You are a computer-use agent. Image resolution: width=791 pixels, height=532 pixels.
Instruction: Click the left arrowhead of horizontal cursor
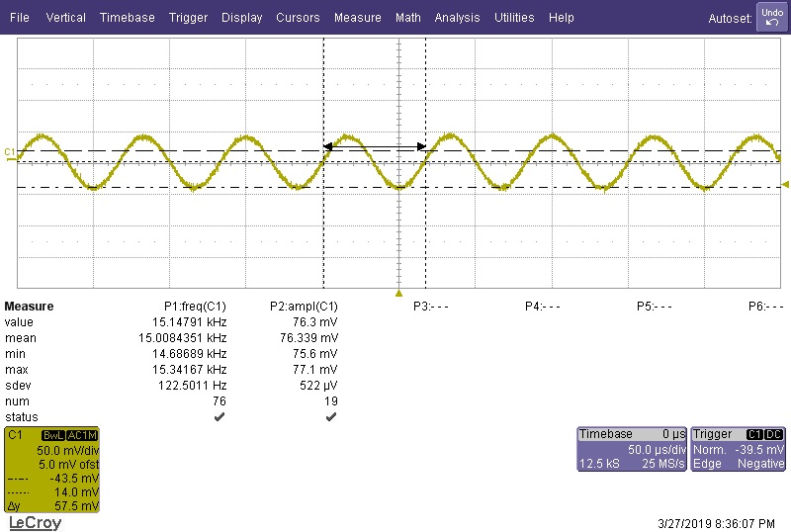click(x=328, y=146)
